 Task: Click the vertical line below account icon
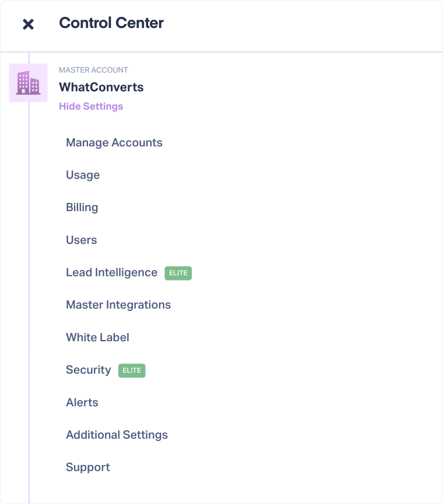point(29,292)
